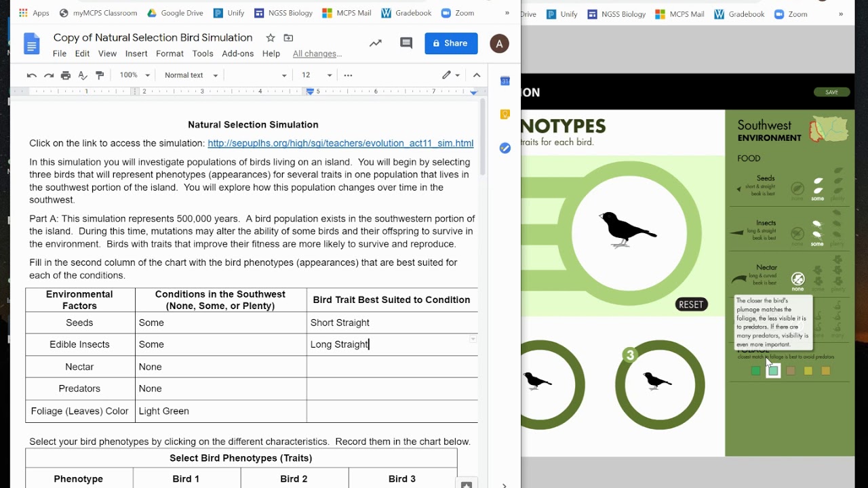Set Nectar amount to 'none'
Screen dimensions: 868x488
(798, 281)
